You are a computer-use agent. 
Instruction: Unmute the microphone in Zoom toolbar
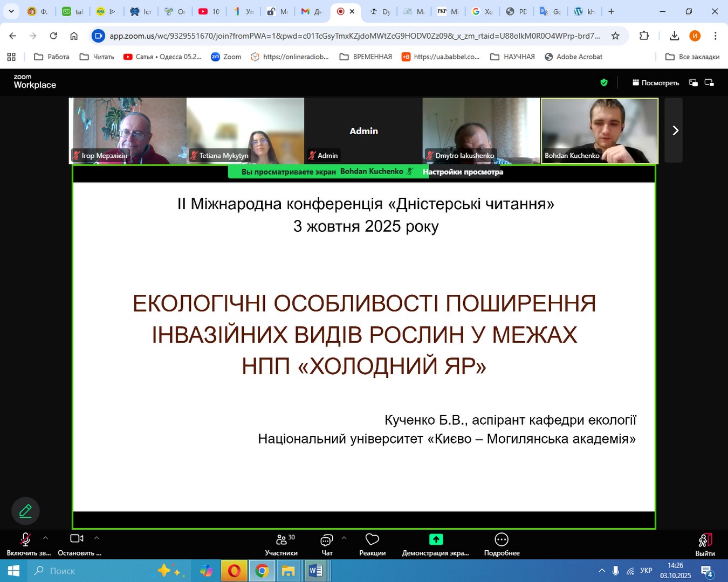point(25,540)
